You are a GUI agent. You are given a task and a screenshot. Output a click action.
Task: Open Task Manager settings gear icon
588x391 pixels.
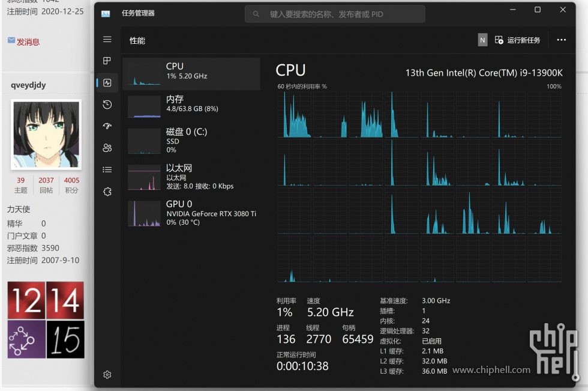pos(107,375)
